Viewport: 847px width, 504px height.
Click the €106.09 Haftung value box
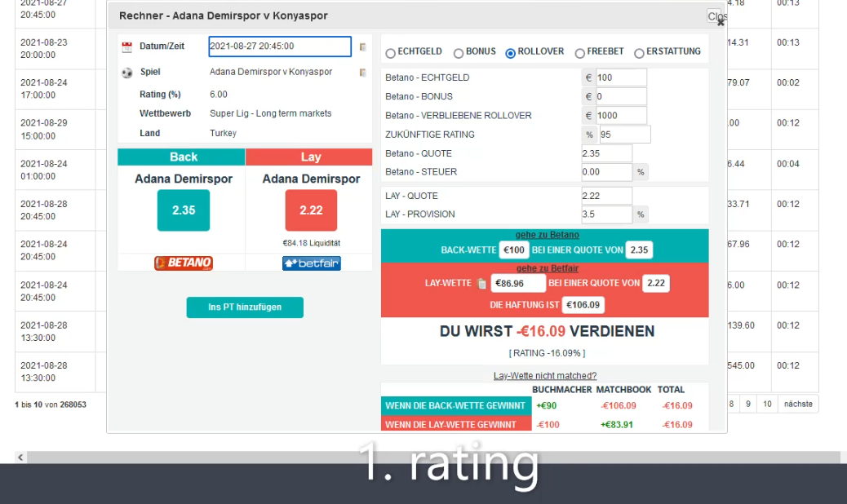pyautogui.click(x=583, y=305)
